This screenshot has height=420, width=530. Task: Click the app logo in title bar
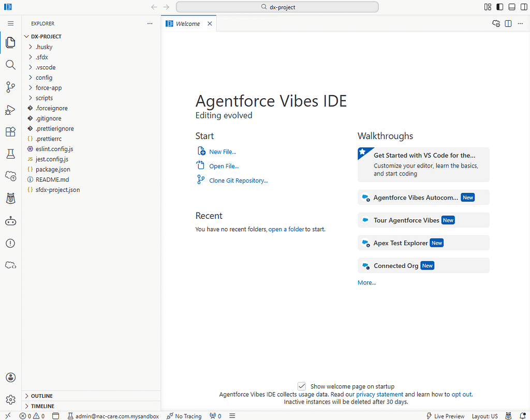[x=8, y=7]
